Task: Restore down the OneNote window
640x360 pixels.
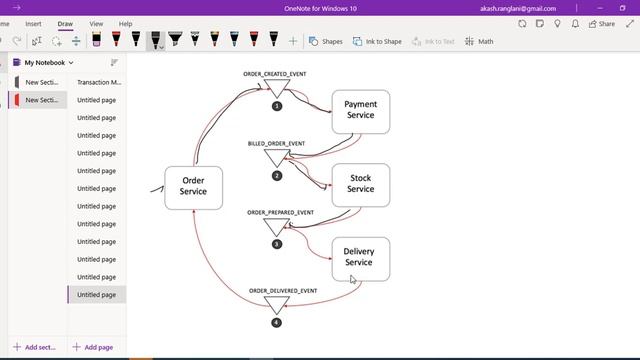Action: click(x=622, y=8)
